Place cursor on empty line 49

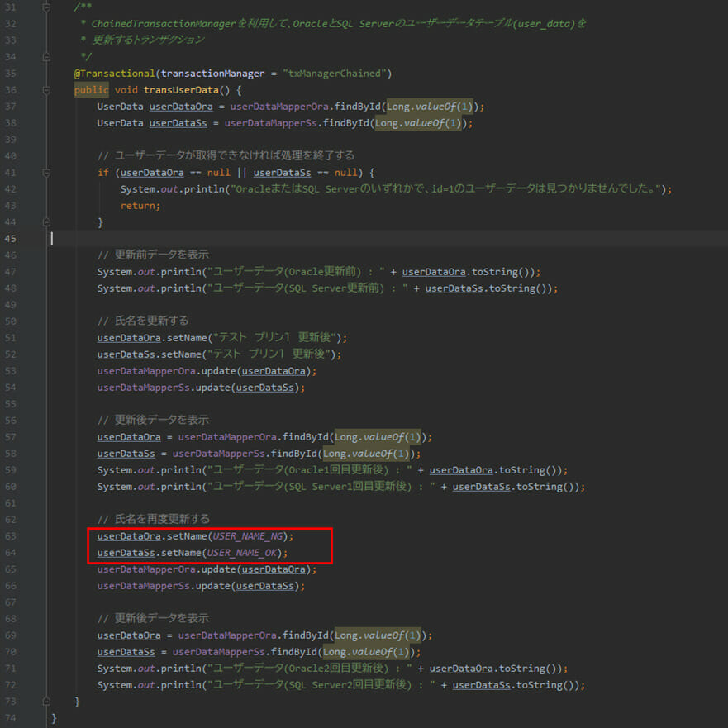(248, 305)
